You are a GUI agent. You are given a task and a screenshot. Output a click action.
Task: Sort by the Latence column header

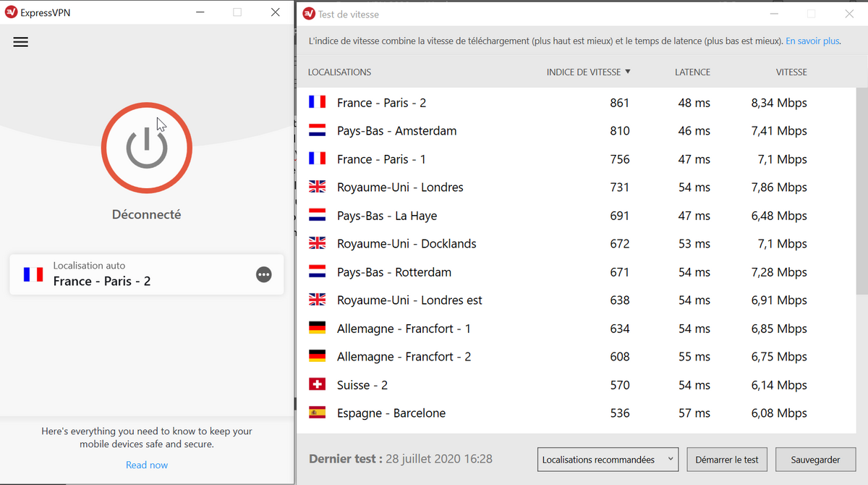(x=692, y=72)
